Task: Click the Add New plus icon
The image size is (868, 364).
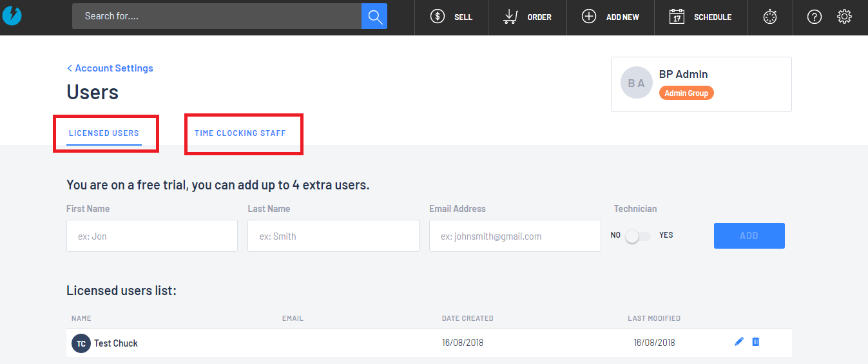Action: (589, 17)
